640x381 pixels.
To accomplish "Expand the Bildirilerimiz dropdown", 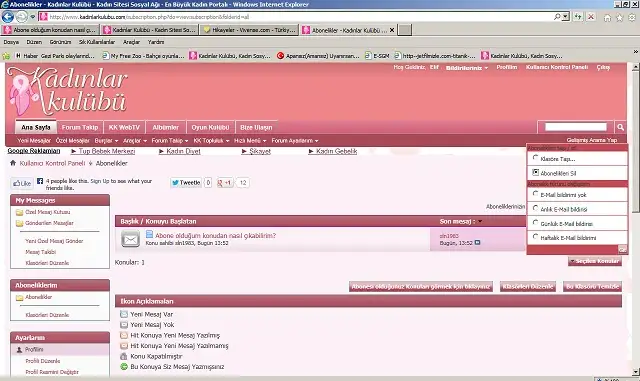I will [467, 68].
